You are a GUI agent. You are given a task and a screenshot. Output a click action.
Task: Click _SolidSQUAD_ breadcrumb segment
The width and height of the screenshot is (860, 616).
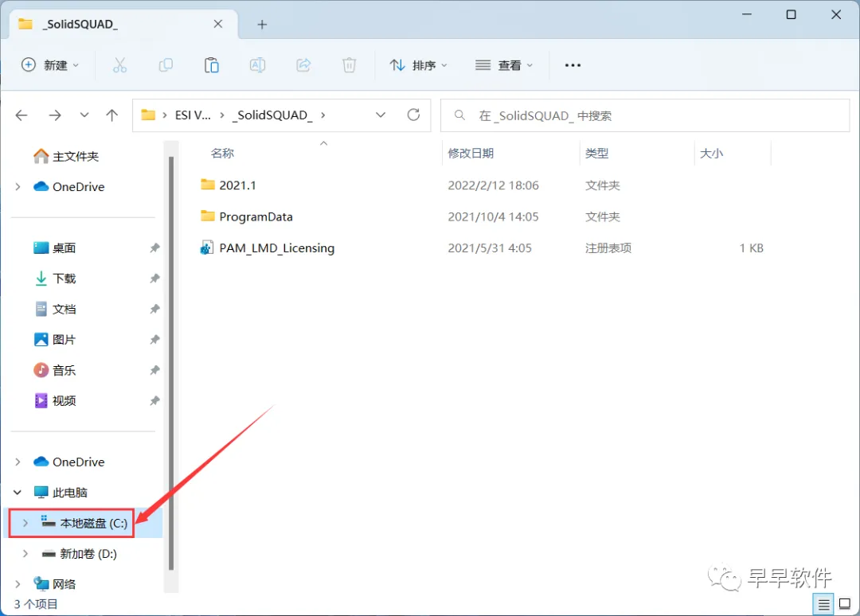click(272, 115)
